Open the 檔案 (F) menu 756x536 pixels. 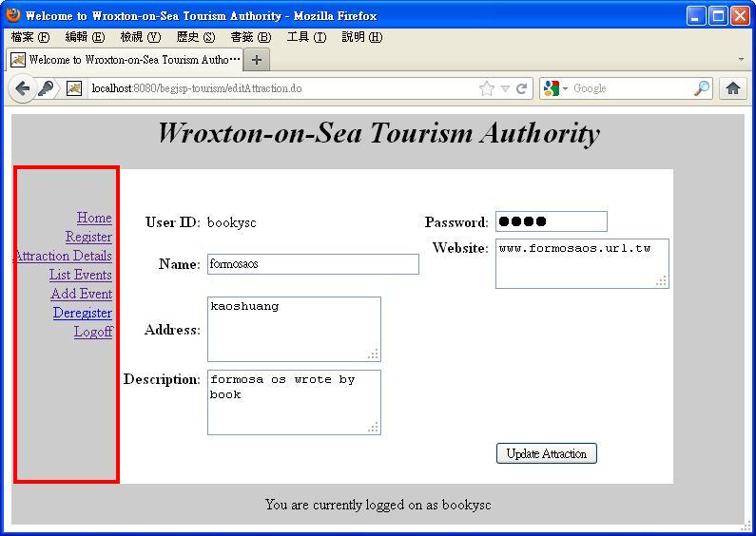[x=29, y=37]
